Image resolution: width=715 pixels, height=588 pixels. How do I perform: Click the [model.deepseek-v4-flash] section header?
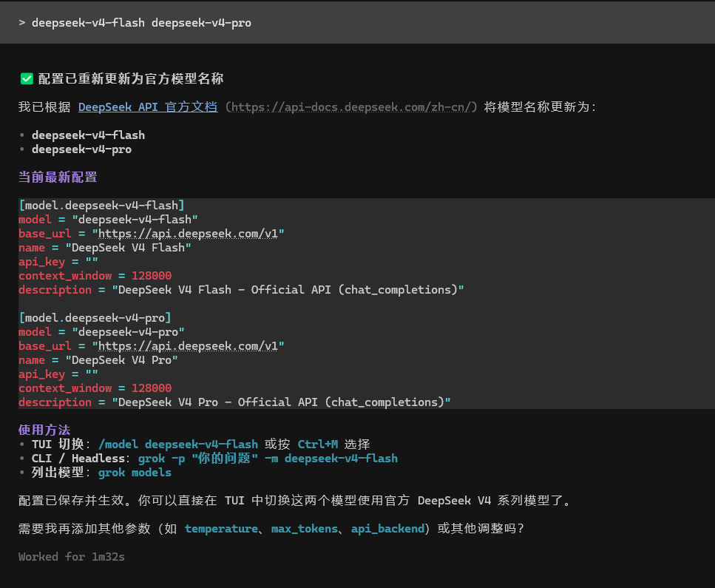coord(101,206)
